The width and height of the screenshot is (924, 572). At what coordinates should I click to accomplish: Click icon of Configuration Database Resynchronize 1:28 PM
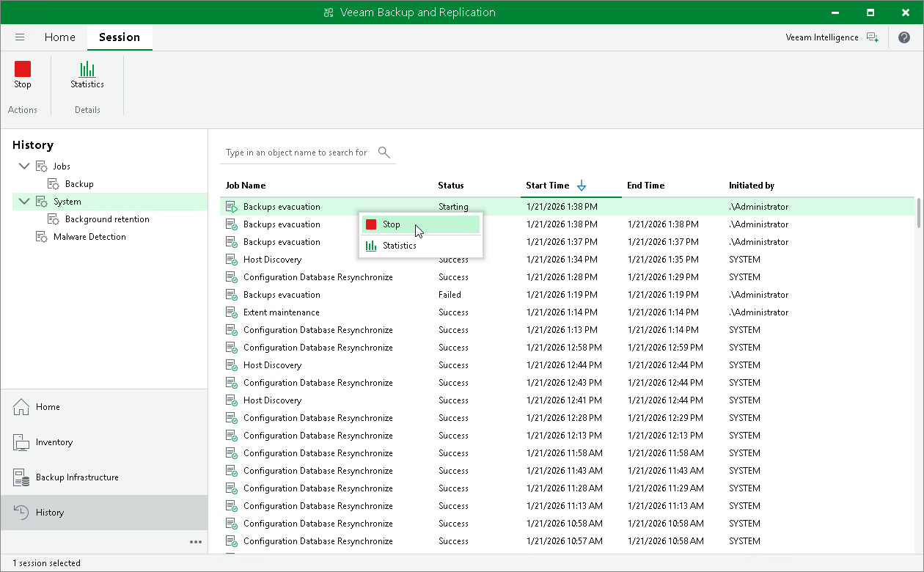coord(232,277)
